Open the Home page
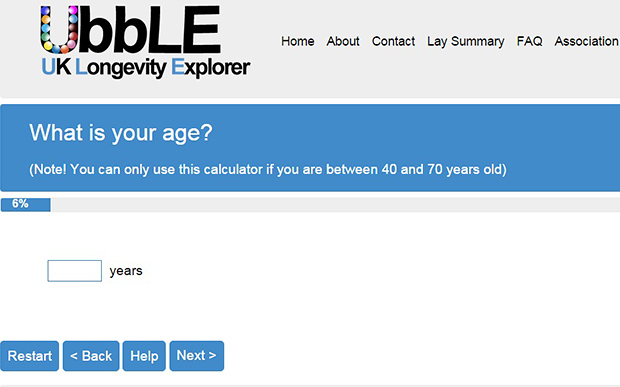 click(x=297, y=41)
